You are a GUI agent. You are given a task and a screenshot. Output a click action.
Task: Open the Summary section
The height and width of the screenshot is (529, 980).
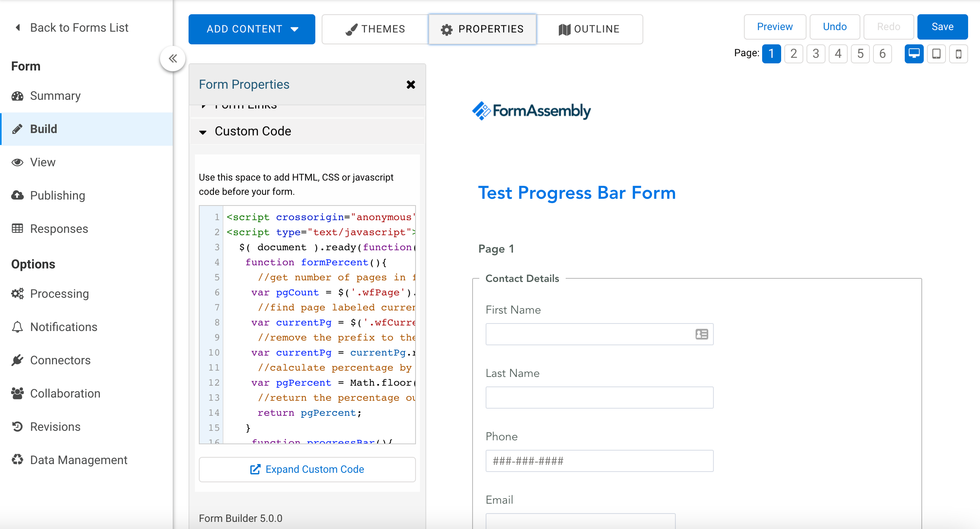click(86, 96)
